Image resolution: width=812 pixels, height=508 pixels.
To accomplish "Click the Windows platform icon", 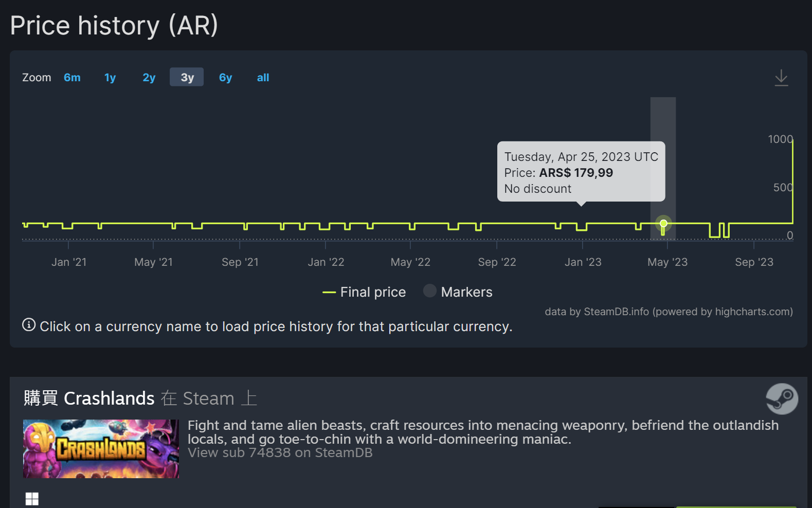I will 32,499.
